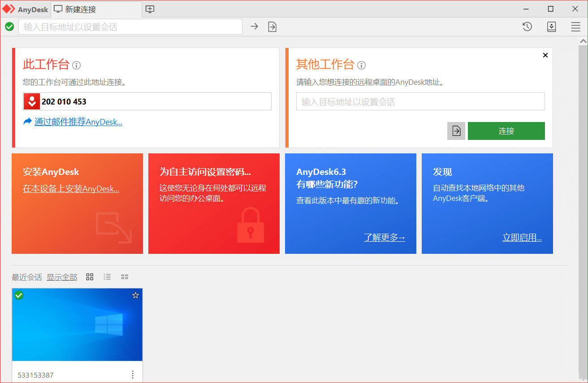Click 了解更多 on the AnyDesk6.3 card

click(x=384, y=238)
